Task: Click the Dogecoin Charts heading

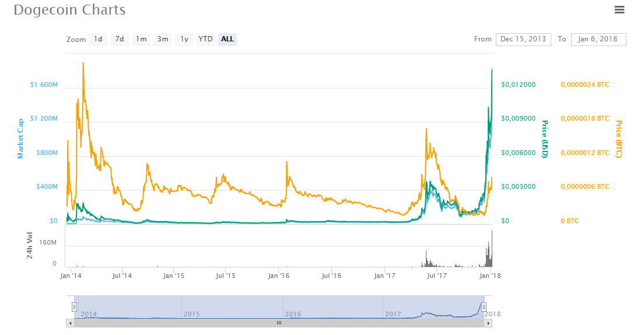Action: click(x=69, y=10)
